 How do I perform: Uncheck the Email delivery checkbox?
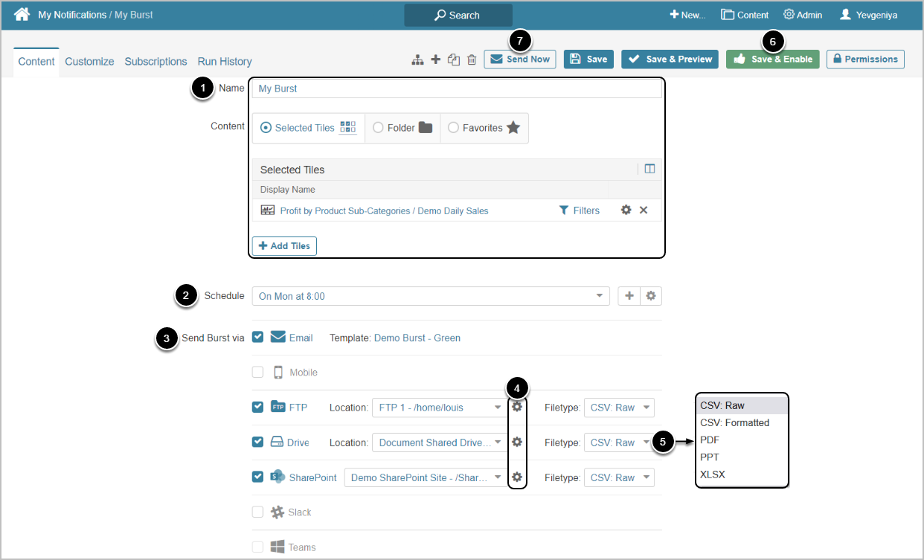tap(257, 337)
